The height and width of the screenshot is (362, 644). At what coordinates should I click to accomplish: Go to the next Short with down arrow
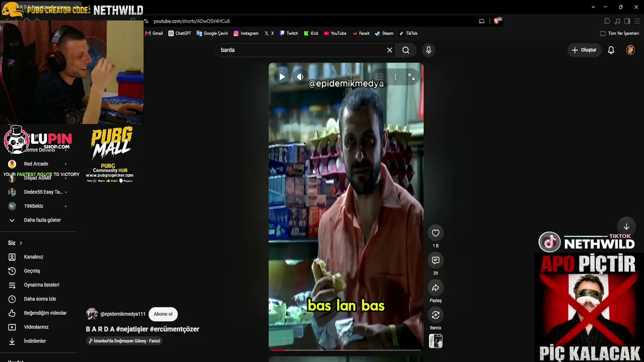click(626, 227)
